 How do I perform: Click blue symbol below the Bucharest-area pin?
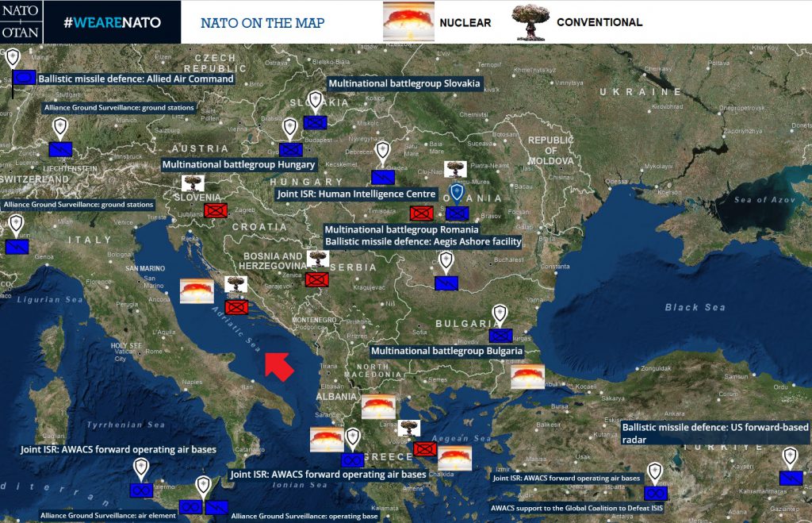point(446,283)
